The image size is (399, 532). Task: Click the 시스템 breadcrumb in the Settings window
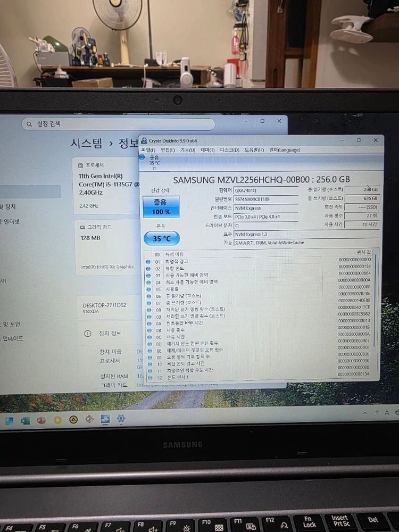[86, 143]
